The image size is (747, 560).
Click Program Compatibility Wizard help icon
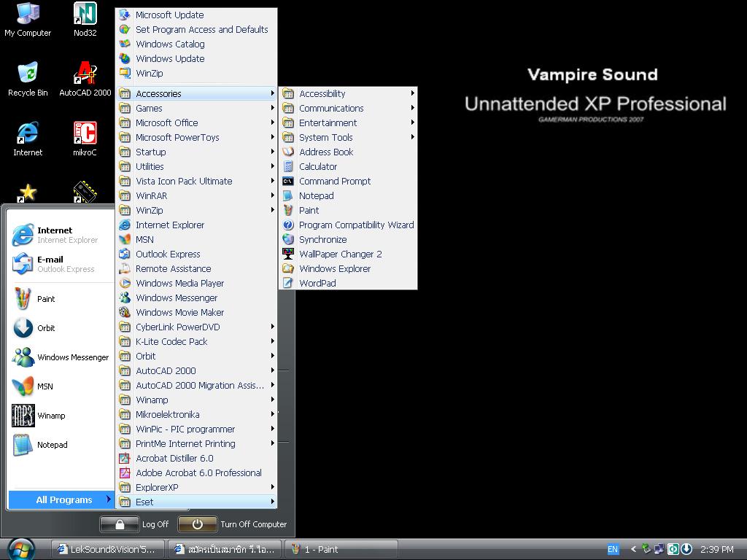click(x=288, y=225)
